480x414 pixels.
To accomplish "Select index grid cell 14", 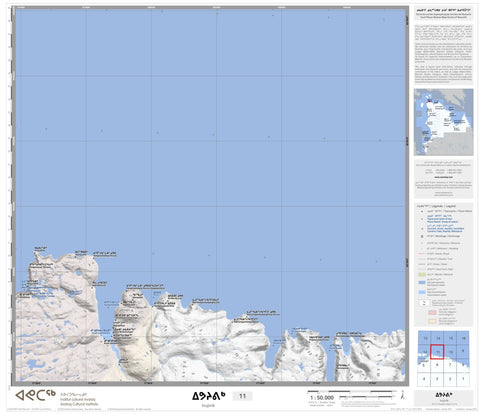I will (x=438, y=338).
